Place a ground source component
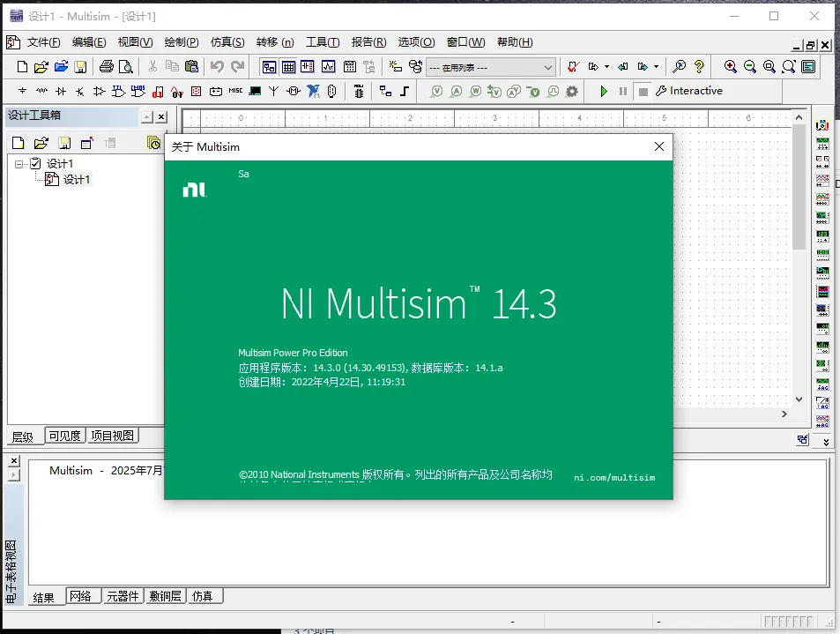 tap(22, 91)
